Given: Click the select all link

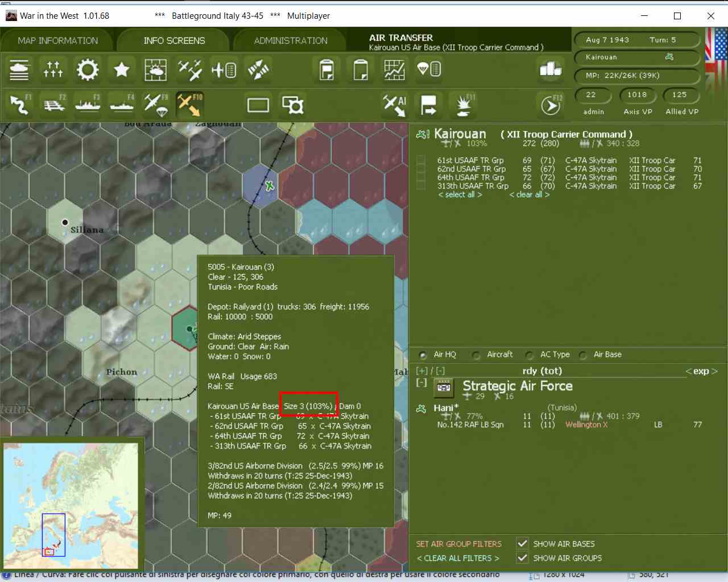Looking at the screenshot, I should (x=460, y=194).
